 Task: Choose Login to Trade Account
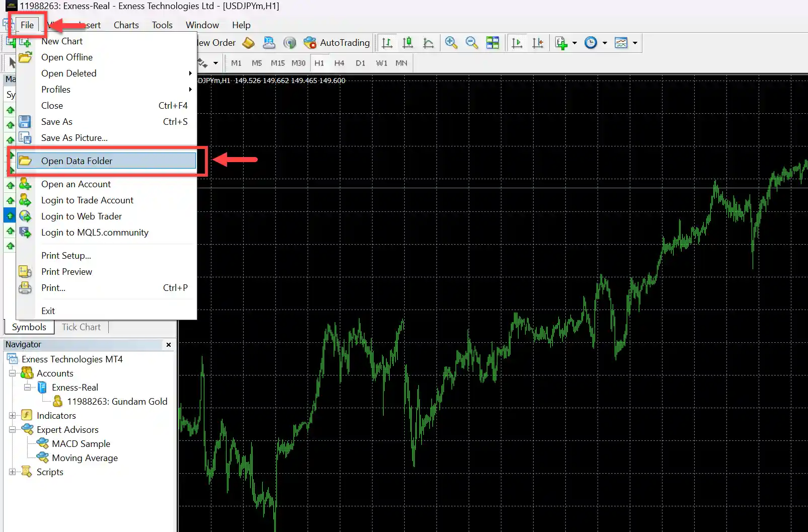[x=87, y=200]
